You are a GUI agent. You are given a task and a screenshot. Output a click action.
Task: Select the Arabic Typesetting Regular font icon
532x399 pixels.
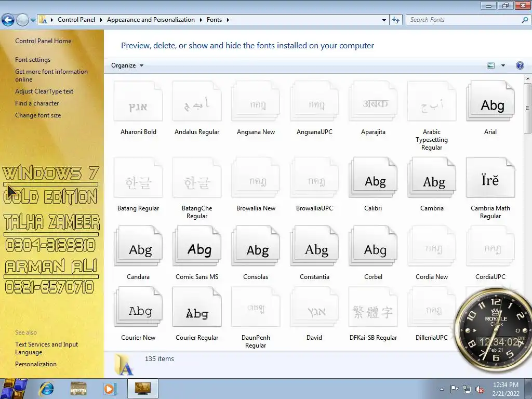tap(432, 101)
